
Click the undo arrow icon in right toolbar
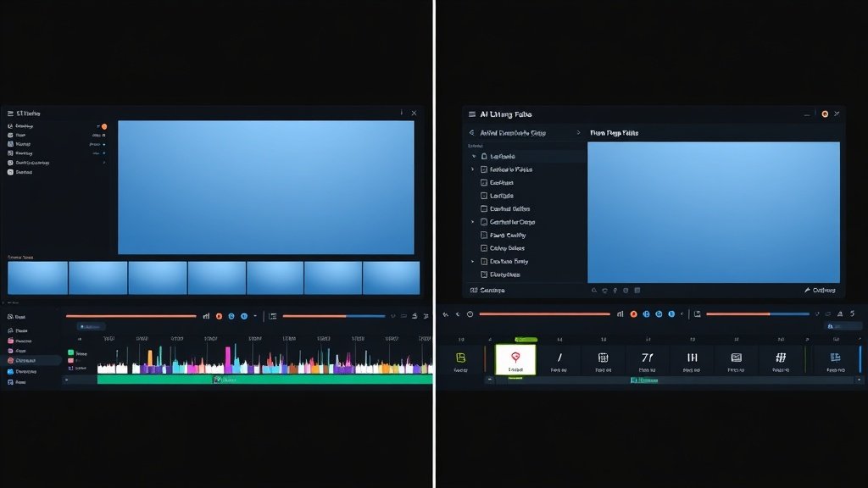(446, 314)
